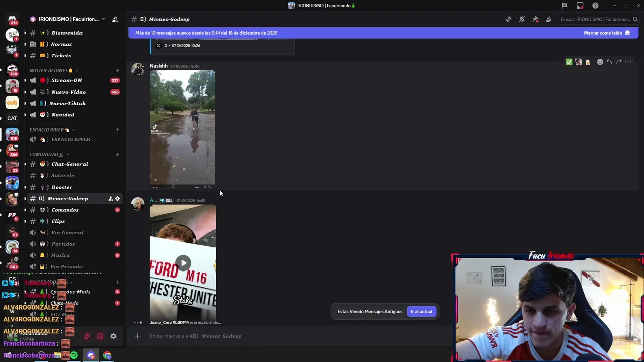644x362 pixels.
Task: Click the new messages banner text
Action: point(206,33)
